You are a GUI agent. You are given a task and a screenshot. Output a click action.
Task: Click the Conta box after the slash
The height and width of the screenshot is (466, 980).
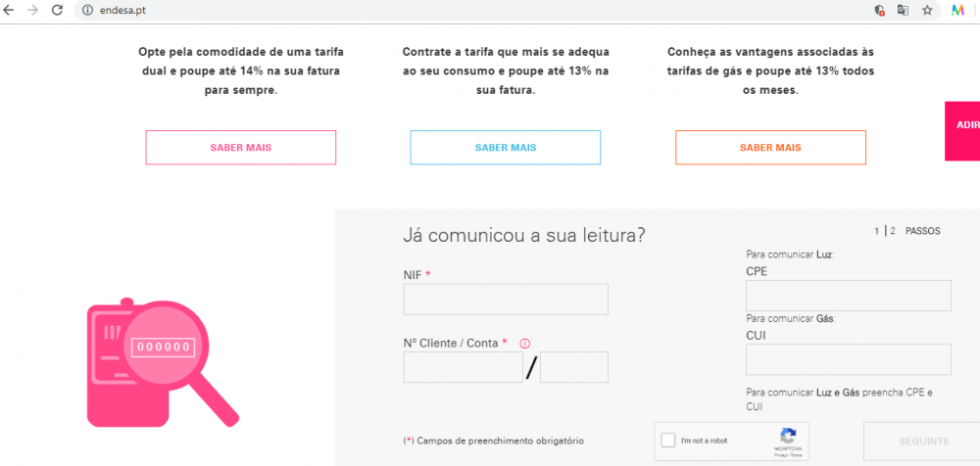point(573,367)
